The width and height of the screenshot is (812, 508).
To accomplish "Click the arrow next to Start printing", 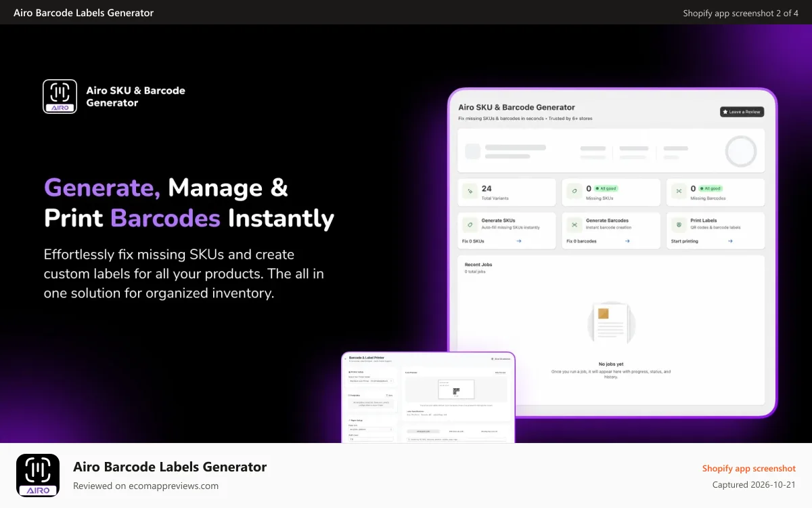I will pos(729,241).
